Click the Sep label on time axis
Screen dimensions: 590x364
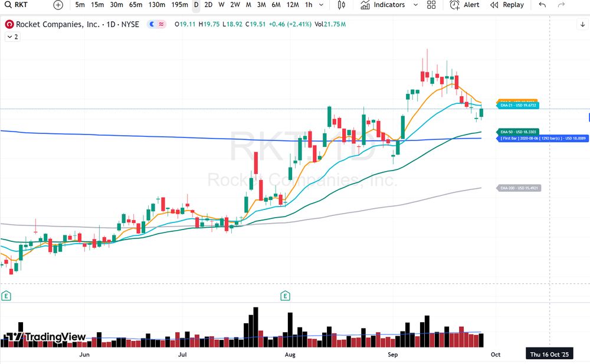click(x=392, y=355)
